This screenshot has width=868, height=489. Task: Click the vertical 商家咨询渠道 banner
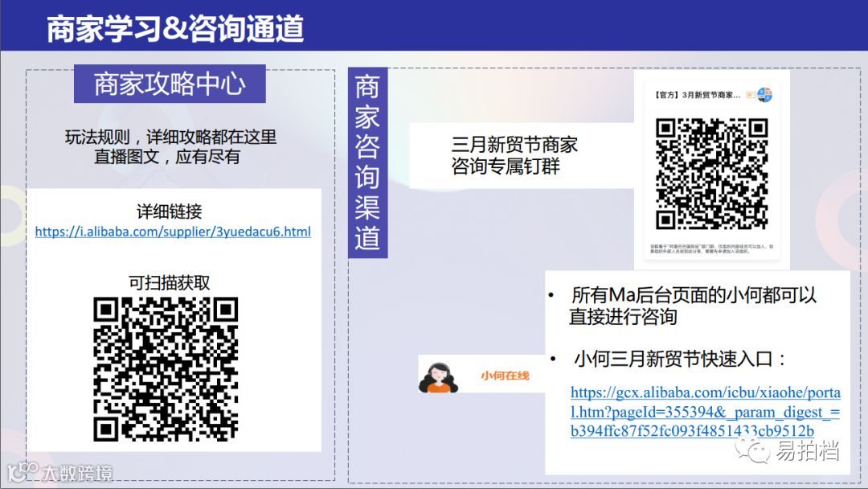coord(367,162)
